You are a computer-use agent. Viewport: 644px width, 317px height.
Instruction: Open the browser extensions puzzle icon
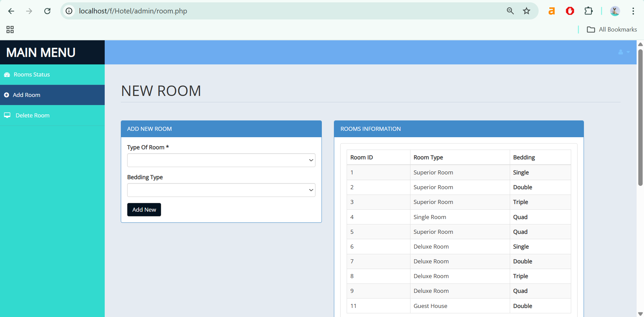coord(588,11)
